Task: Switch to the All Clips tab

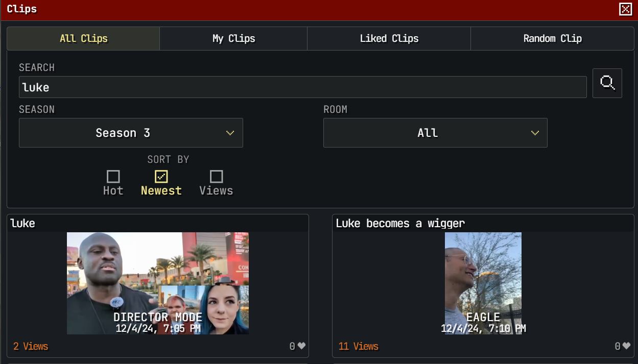Action: pos(83,38)
